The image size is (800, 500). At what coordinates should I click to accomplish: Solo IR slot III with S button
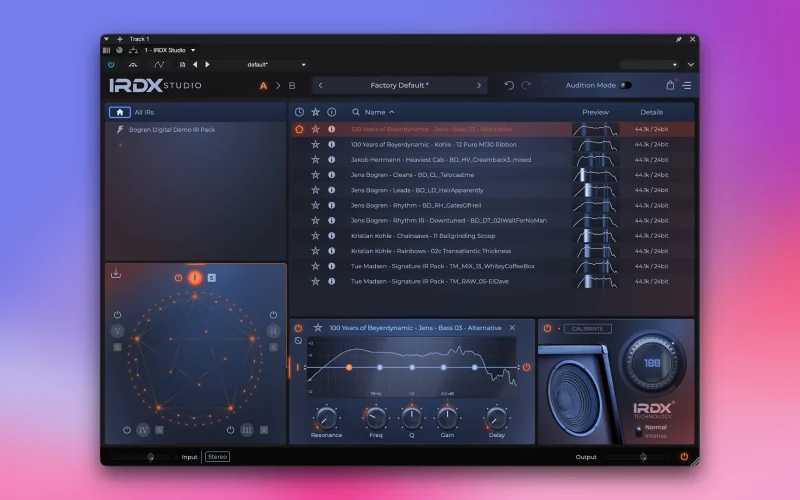click(x=264, y=430)
